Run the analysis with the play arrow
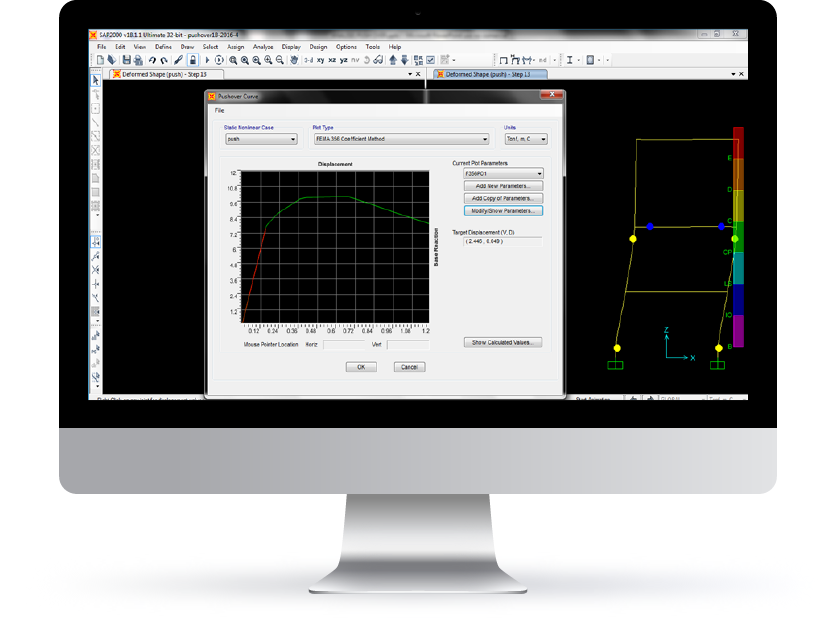This screenshot has height=640, width=836. point(207,60)
